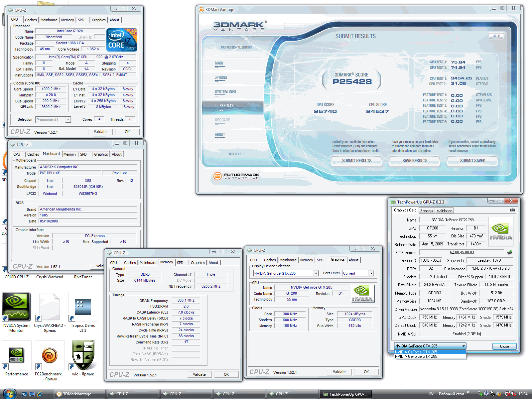The image size is (532, 399).
Task: Open SYSTEM INFO in 3DMark Vantage
Action: [225, 92]
